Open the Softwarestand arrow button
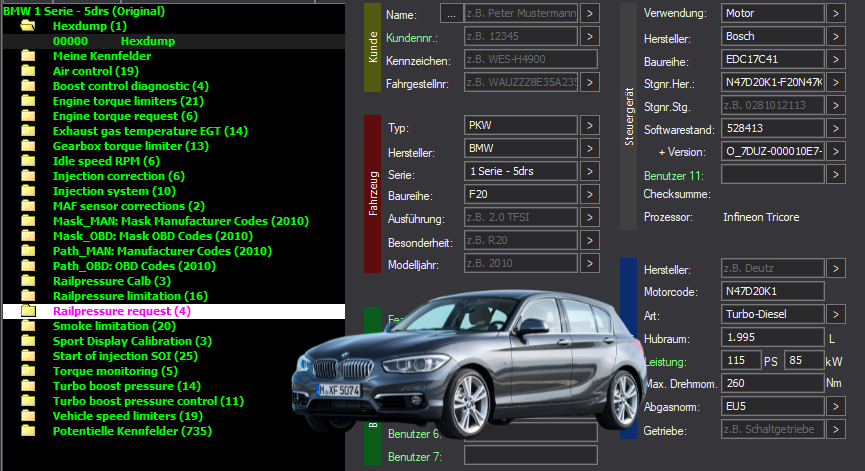865x471 pixels. [836, 129]
